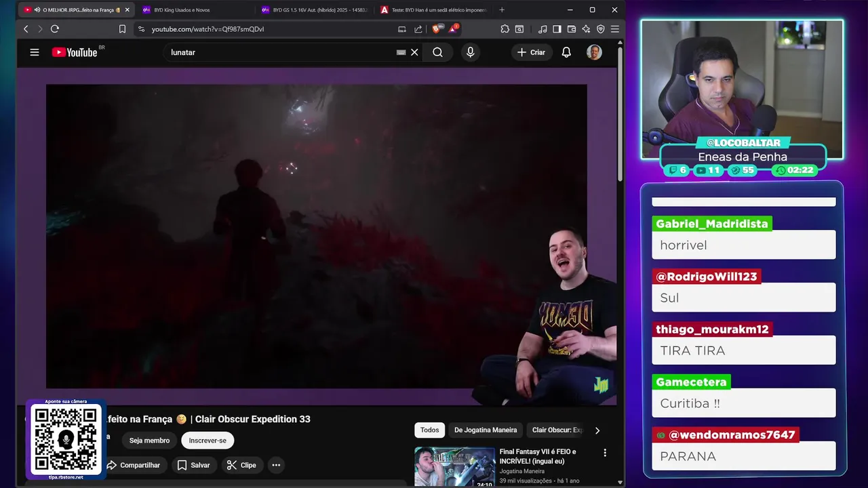Open Brave Wallet icon
Screen dimensions: 868x488
click(x=572, y=29)
